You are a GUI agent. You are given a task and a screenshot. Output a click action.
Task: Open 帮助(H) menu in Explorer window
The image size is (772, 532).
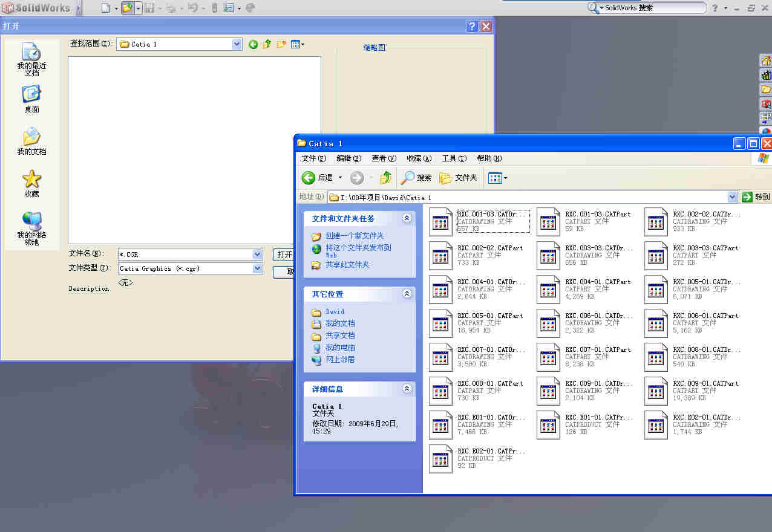(489, 158)
